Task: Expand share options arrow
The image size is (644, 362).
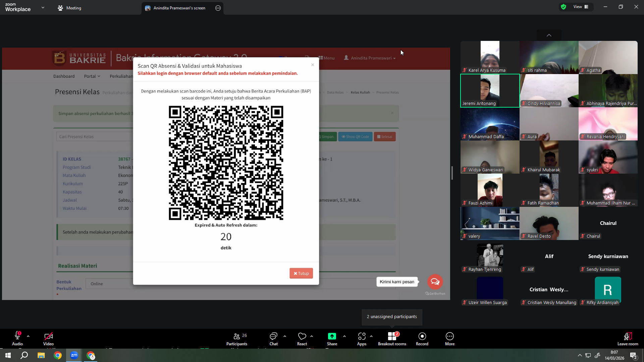Action: pyautogui.click(x=344, y=336)
